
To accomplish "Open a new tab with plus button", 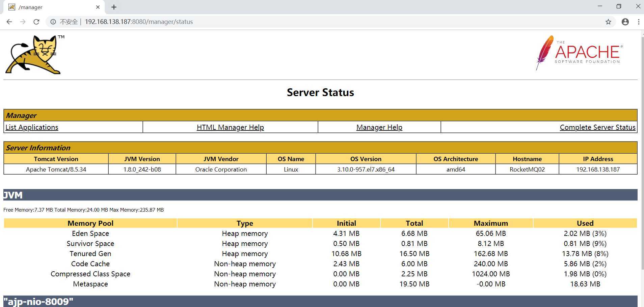I will tap(114, 7).
